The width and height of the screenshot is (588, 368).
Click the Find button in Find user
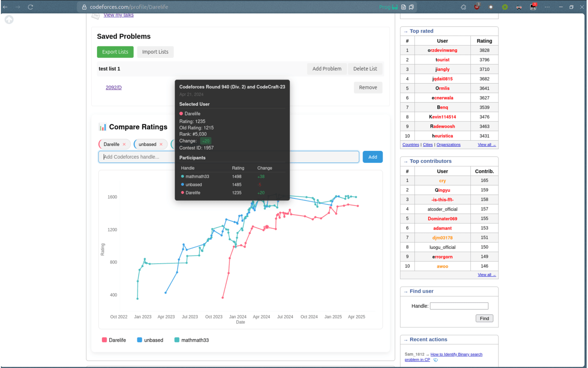484,318
